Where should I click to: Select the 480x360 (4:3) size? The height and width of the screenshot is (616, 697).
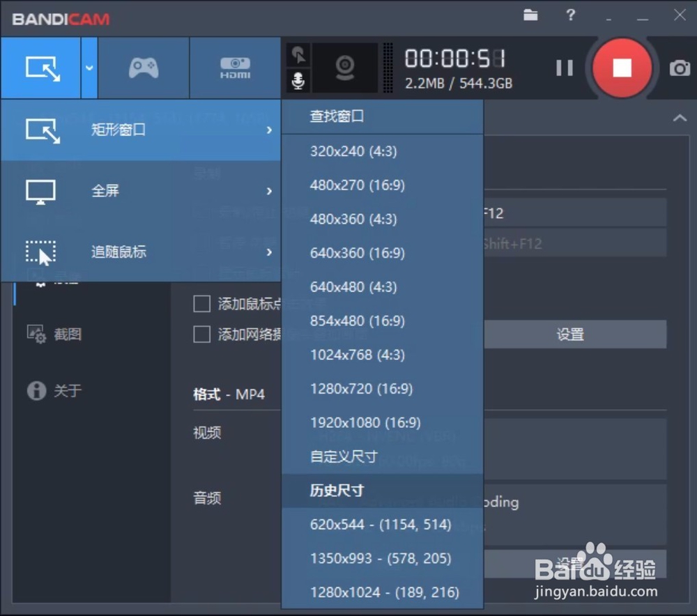click(382, 219)
